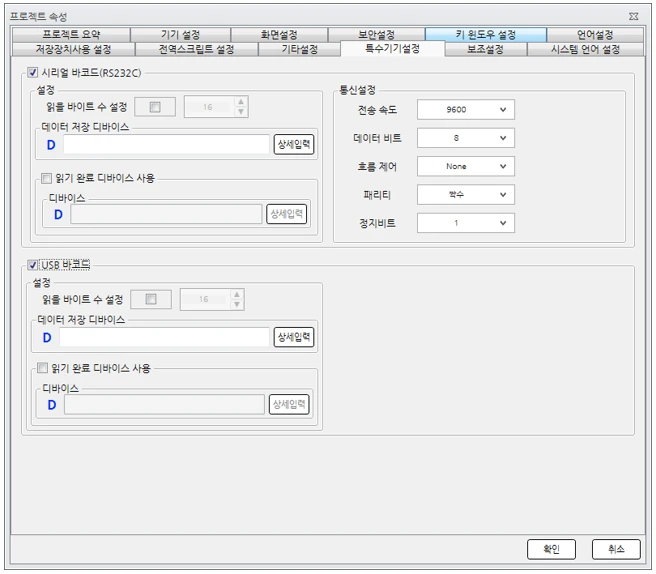Click 상세입력 for USB 데이터 저장 디바이스
This screenshot has width=656, height=574.
pyautogui.click(x=294, y=337)
